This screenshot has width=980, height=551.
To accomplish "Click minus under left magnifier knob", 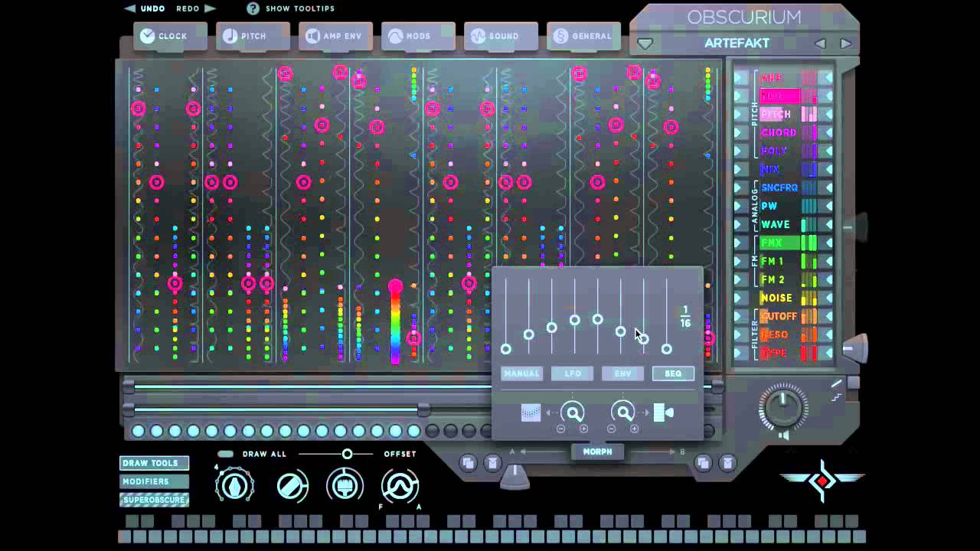I will click(560, 429).
